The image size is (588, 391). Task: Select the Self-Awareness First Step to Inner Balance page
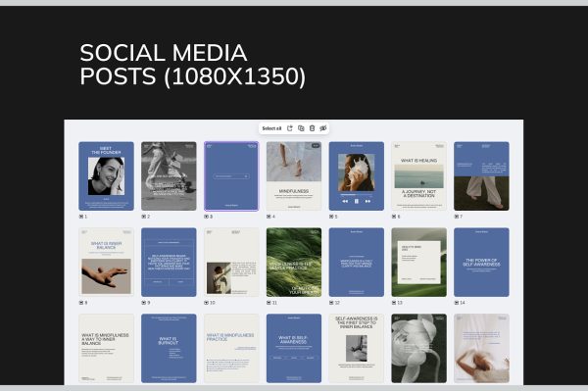click(357, 348)
